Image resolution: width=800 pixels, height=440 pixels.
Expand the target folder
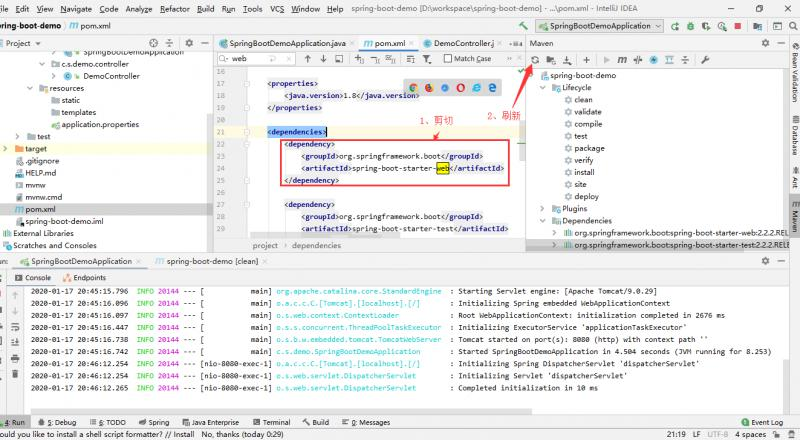click(6, 149)
